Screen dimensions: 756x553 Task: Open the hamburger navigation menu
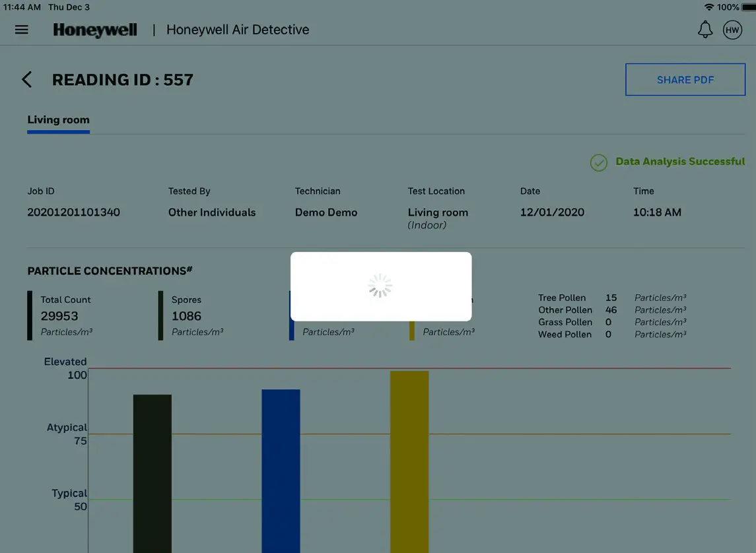[21, 28]
